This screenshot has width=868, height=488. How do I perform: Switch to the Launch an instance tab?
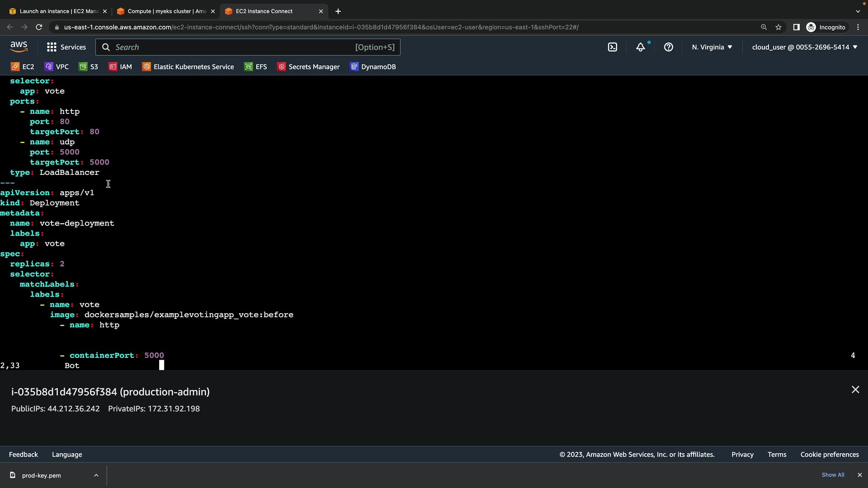[x=59, y=11]
